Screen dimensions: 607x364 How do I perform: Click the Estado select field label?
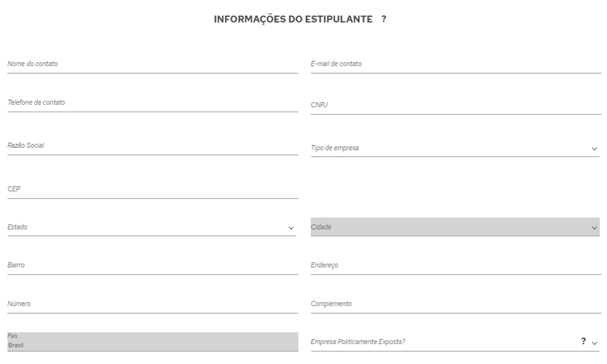click(x=17, y=227)
